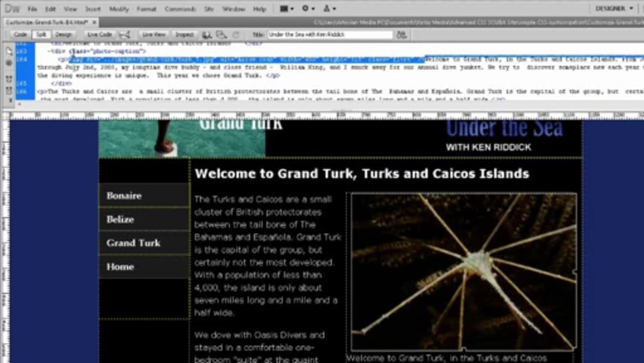Viewport: 644px width, 363px height.
Task: Click line number 163 in code view
Action: pos(21,51)
